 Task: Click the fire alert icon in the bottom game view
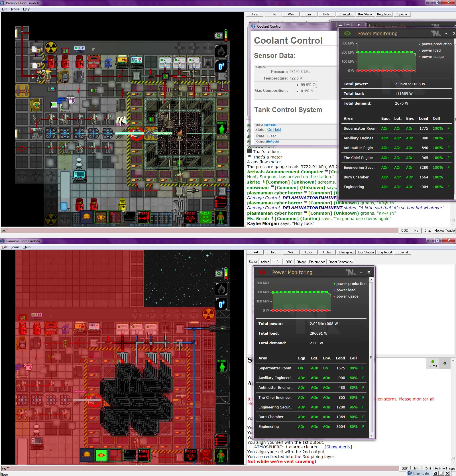(x=221, y=289)
